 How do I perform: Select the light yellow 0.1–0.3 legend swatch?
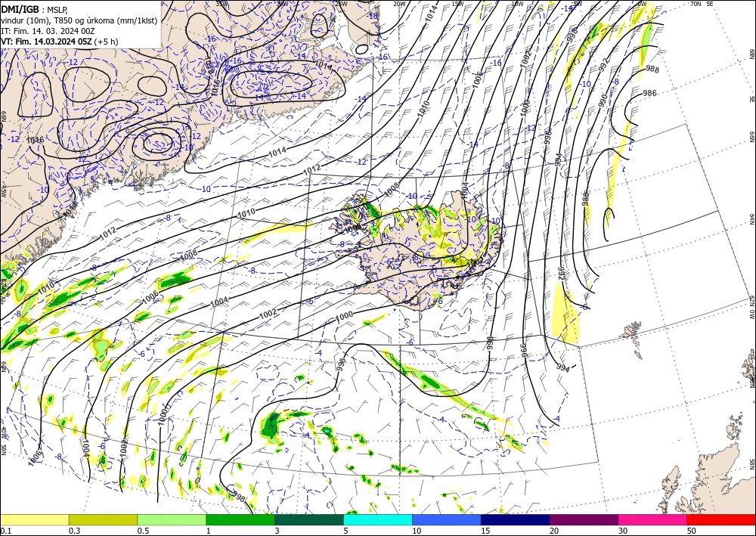tap(34, 519)
